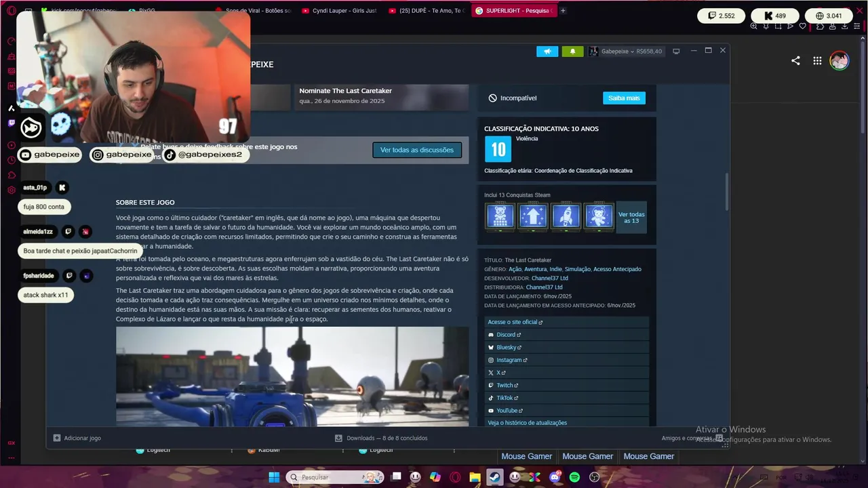Screen dimensions: 868x488
Task: Open the Ação genre link
Action: (x=515, y=269)
